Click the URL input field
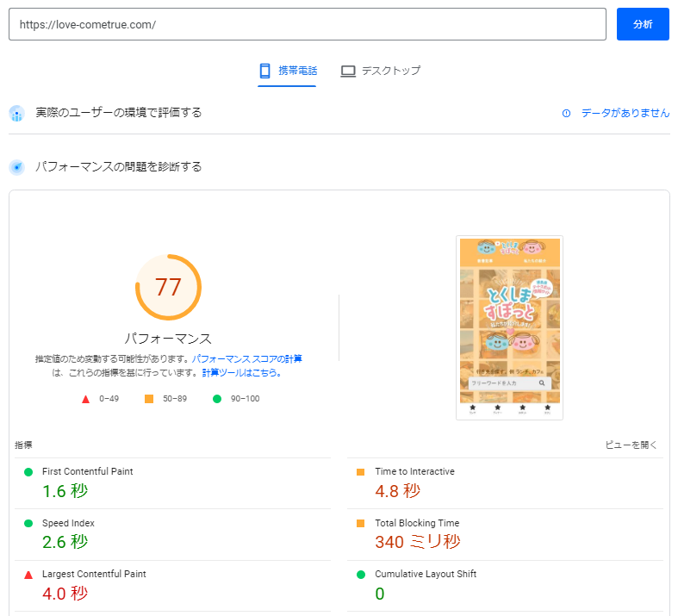678x616 pixels. [308, 24]
